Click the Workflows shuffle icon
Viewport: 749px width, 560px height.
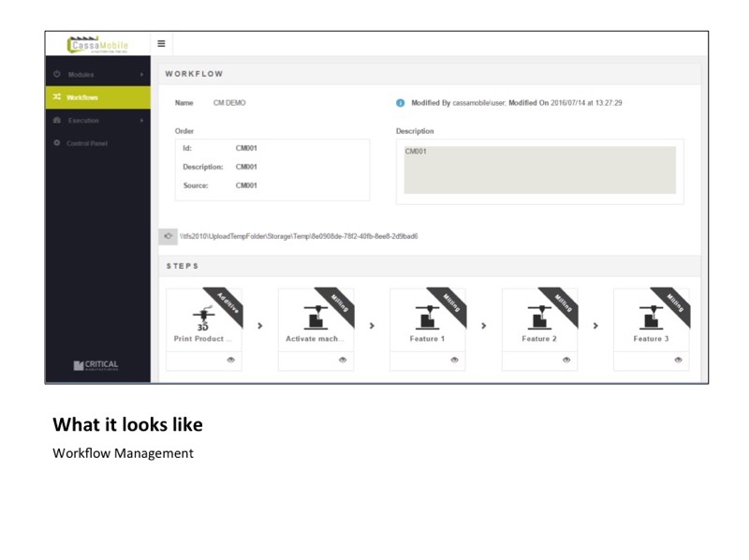pyautogui.click(x=57, y=97)
